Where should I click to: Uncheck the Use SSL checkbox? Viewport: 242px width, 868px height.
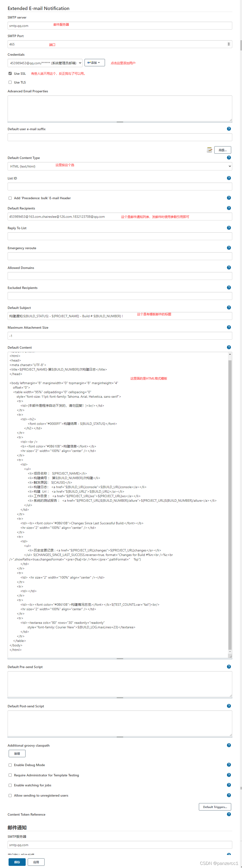pyautogui.click(x=10, y=74)
